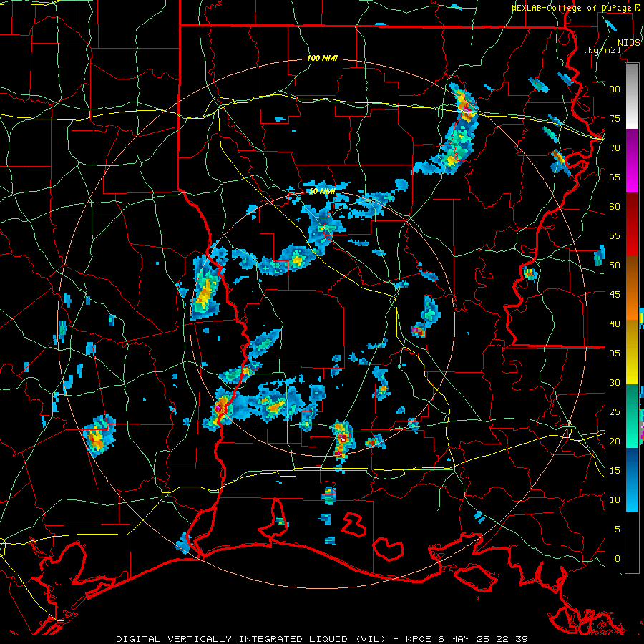The height and width of the screenshot is (644, 644).
Task: Click the 50 value on the color scale
Action: (x=615, y=265)
